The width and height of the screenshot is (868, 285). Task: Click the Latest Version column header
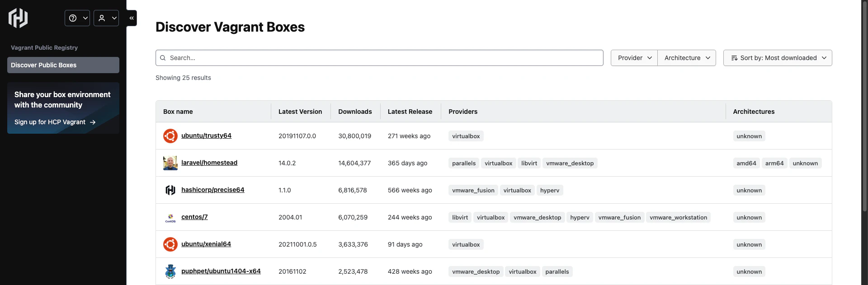[300, 112]
